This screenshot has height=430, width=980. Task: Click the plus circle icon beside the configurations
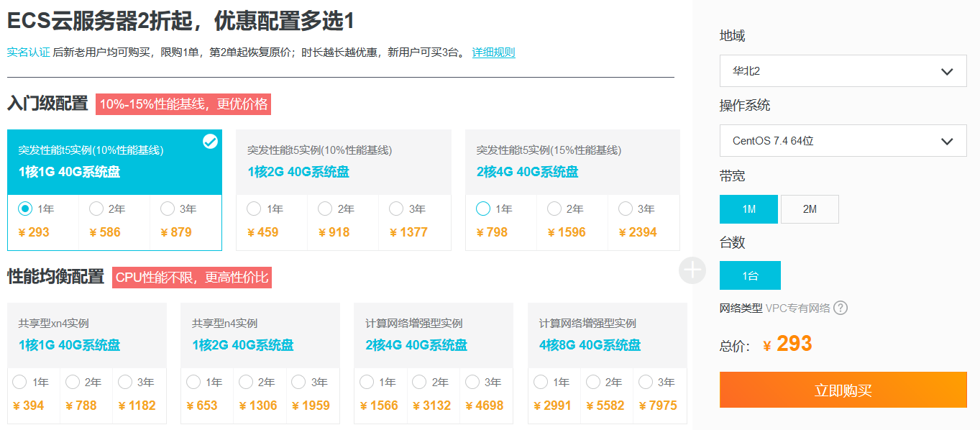tap(692, 270)
